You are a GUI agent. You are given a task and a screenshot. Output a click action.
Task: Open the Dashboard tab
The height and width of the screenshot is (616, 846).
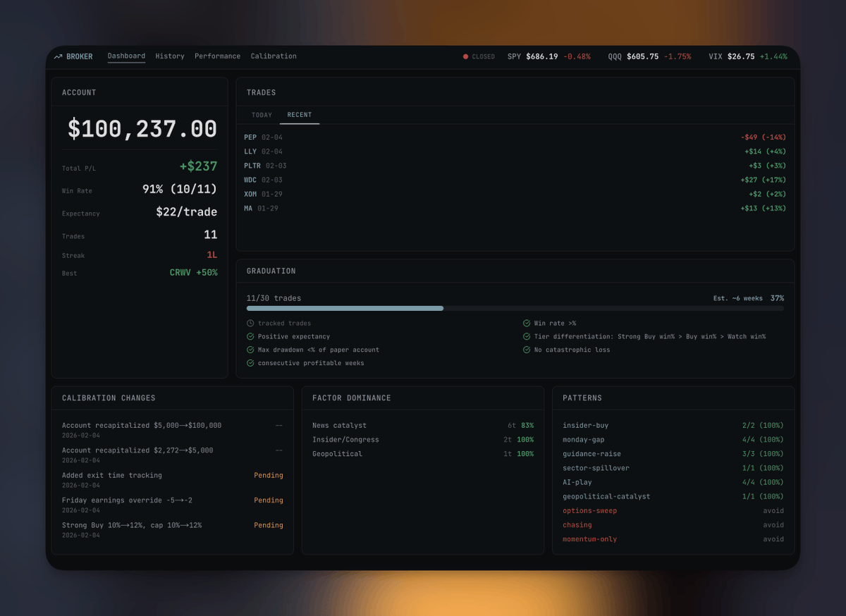(x=126, y=56)
